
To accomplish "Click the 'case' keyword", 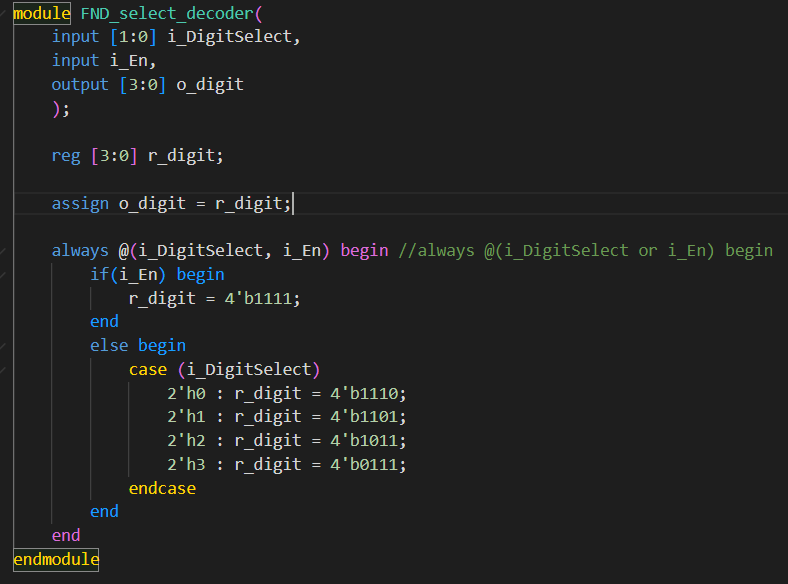I will [148, 370].
